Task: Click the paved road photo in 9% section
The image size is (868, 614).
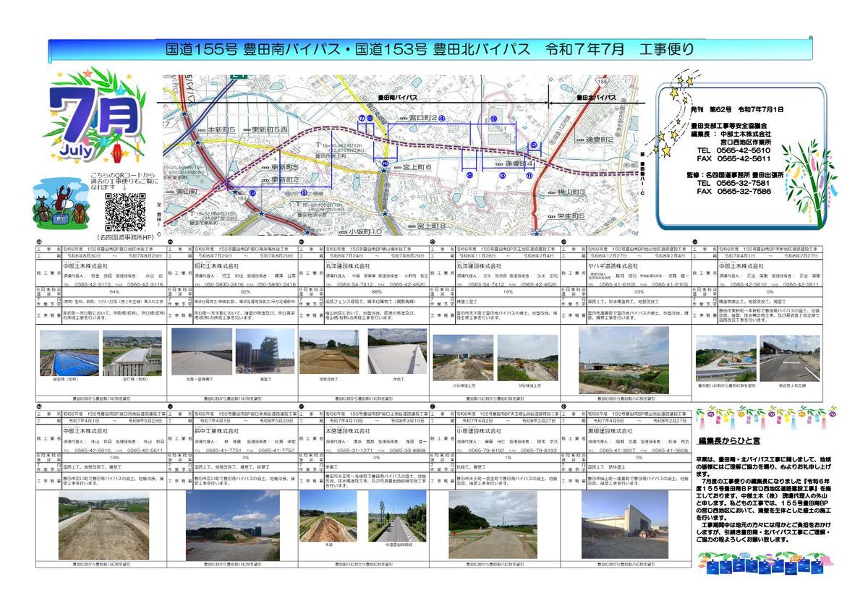Action: 790,358
